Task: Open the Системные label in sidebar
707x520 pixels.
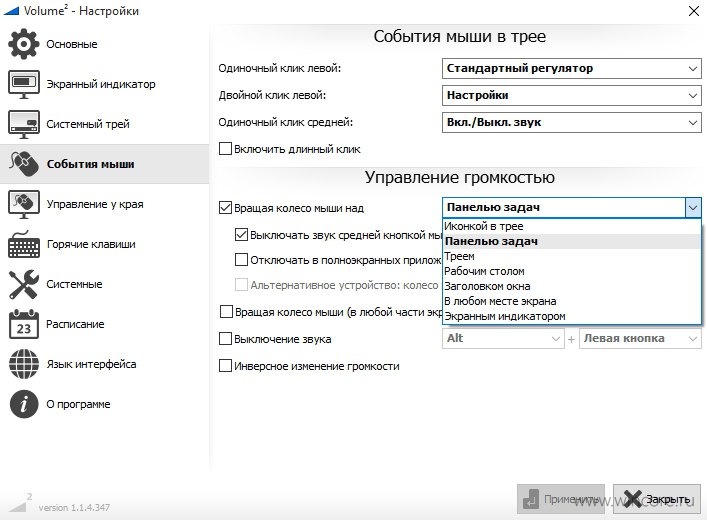Action: click(74, 284)
